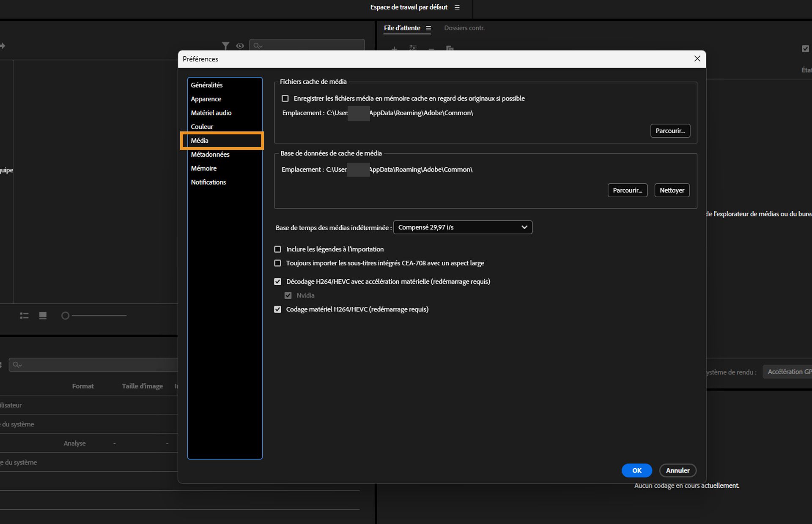812x524 pixels.
Task: Disable H264/HEVC hardware accelerated decoding
Action: click(x=278, y=281)
